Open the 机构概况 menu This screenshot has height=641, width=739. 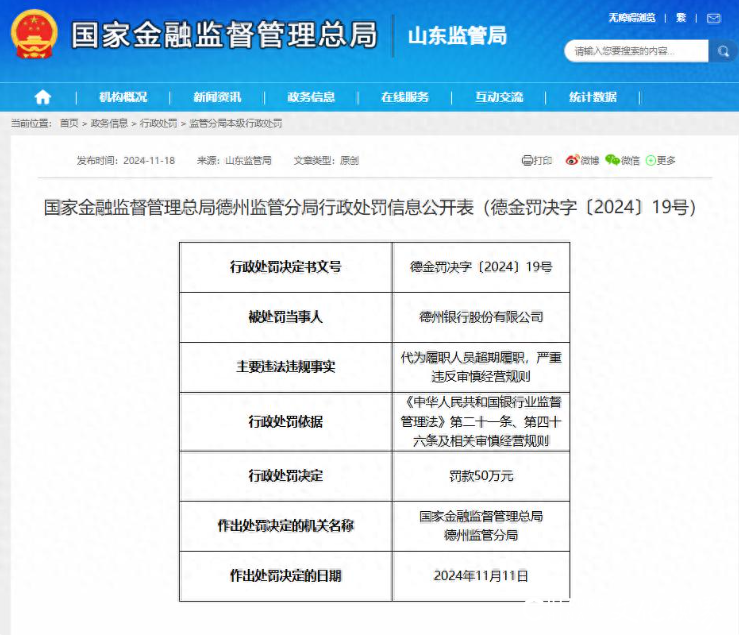pyautogui.click(x=123, y=97)
